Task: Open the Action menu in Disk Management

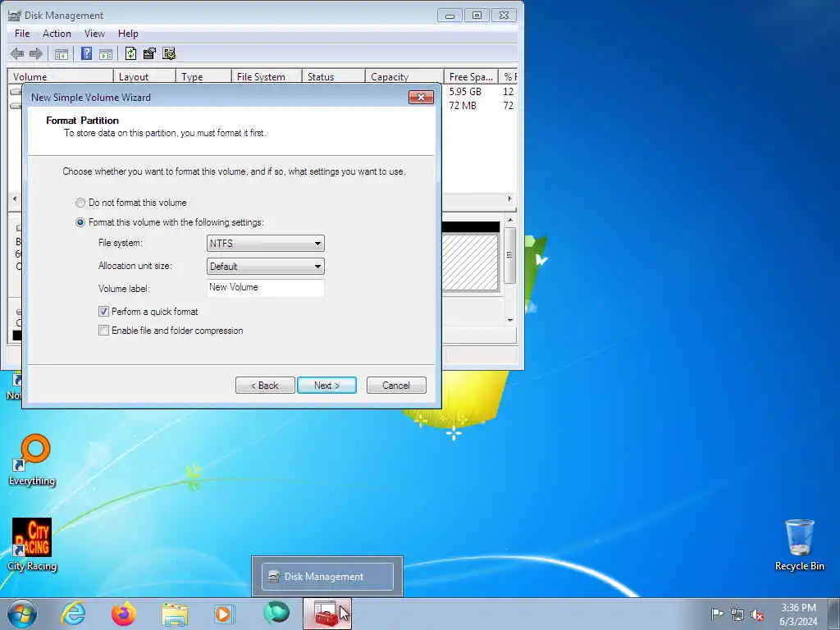Action: click(57, 34)
